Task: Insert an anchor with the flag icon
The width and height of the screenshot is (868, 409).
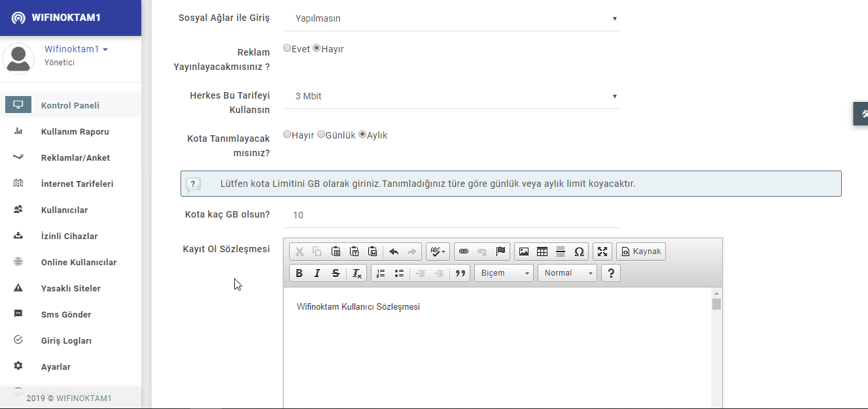Action: [500, 252]
